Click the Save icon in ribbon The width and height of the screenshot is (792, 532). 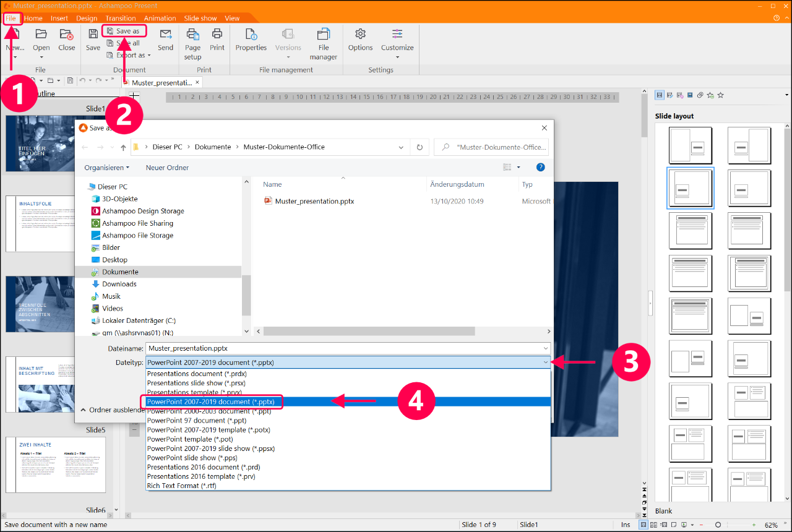93,35
